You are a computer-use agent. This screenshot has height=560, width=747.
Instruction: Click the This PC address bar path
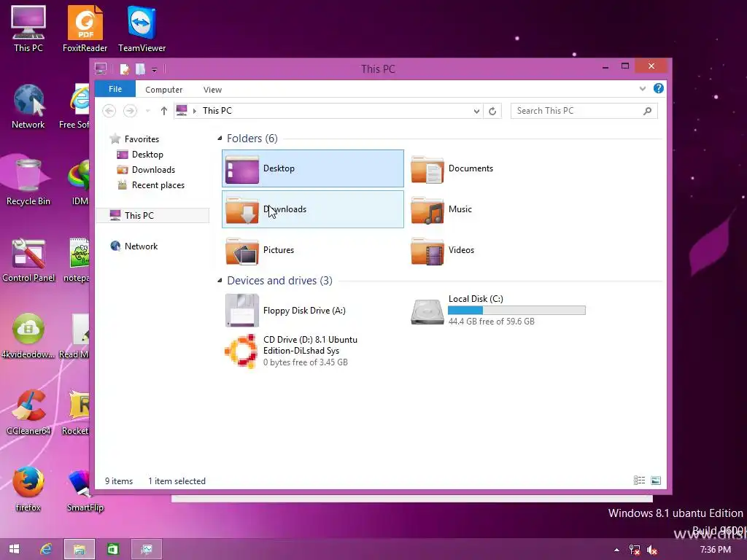point(217,111)
